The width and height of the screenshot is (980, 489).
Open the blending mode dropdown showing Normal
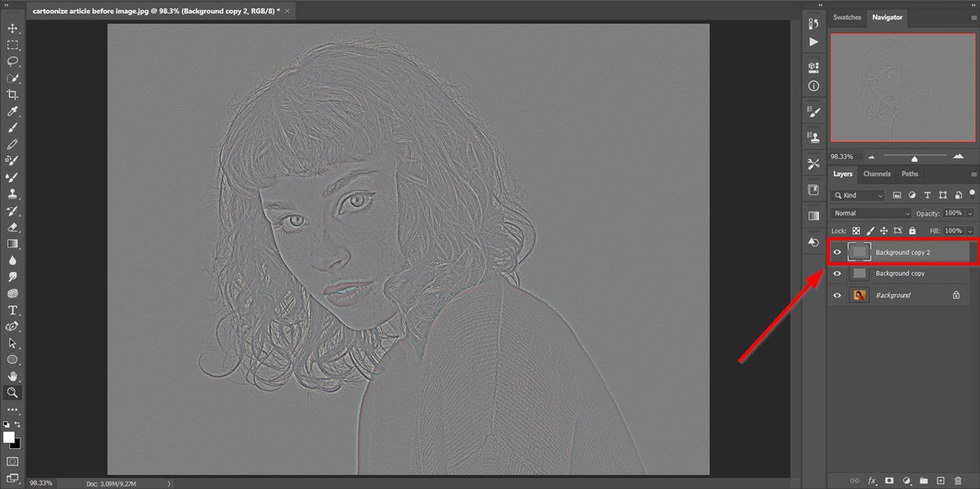click(870, 212)
